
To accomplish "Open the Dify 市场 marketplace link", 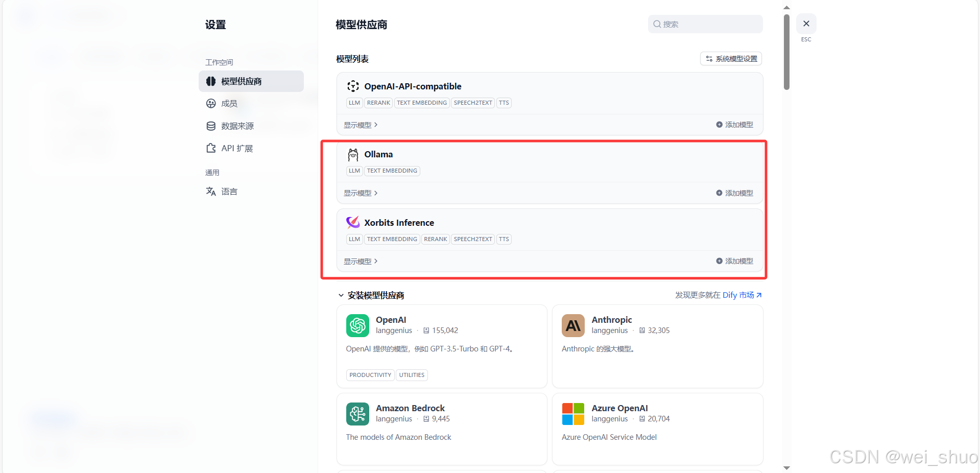I will (742, 295).
